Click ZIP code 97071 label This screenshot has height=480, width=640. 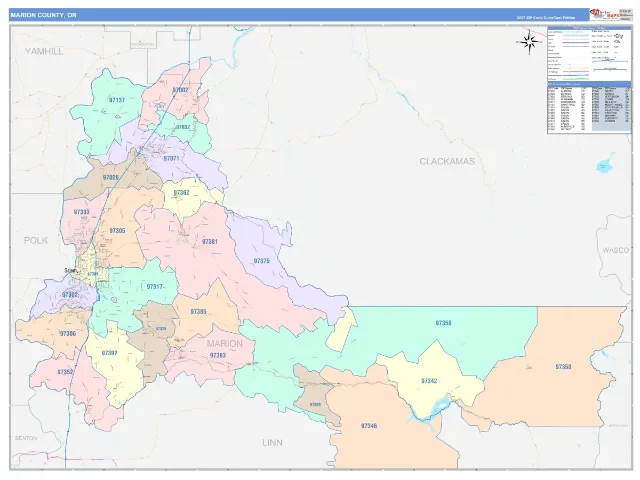coord(171,158)
